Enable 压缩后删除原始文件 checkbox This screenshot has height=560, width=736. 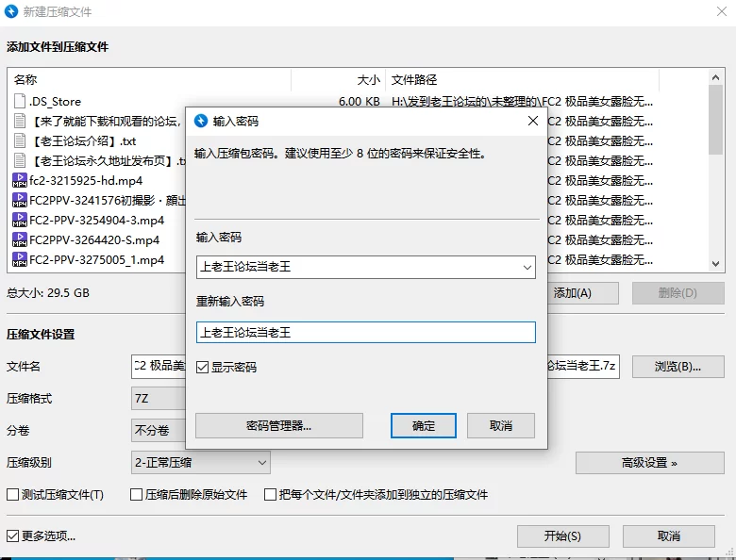point(136,494)
